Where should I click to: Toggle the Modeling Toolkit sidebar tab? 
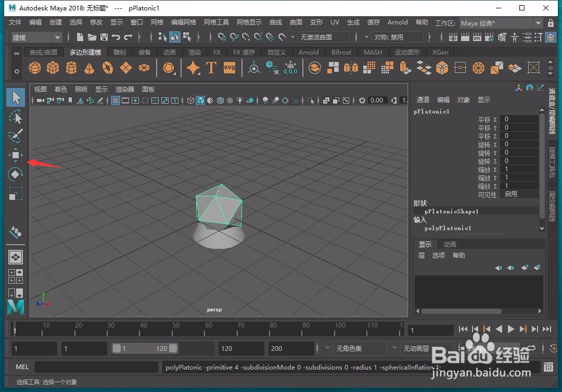click(552, 162)
